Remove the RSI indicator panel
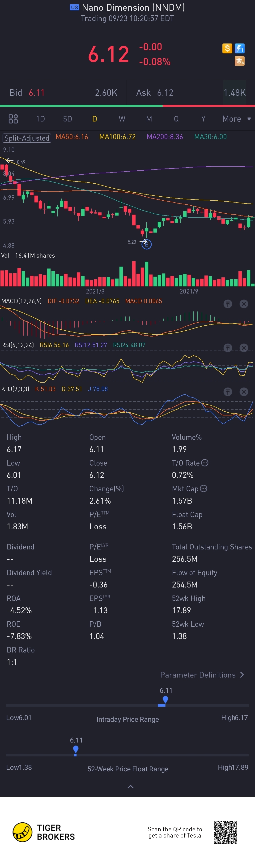The height and width of the screenshot is (868, 255). tap(244, 348)
